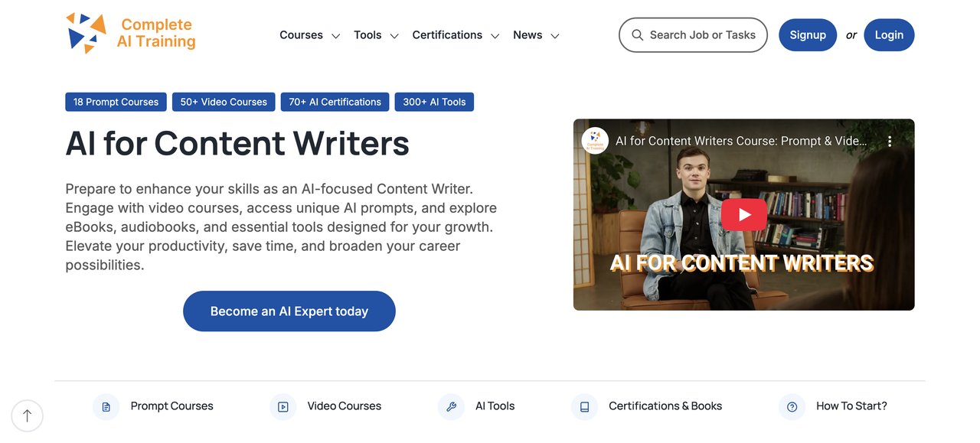980x443 pixels.
Task: Play the YouTube video with red play button
Action: (x=743, y=215)
